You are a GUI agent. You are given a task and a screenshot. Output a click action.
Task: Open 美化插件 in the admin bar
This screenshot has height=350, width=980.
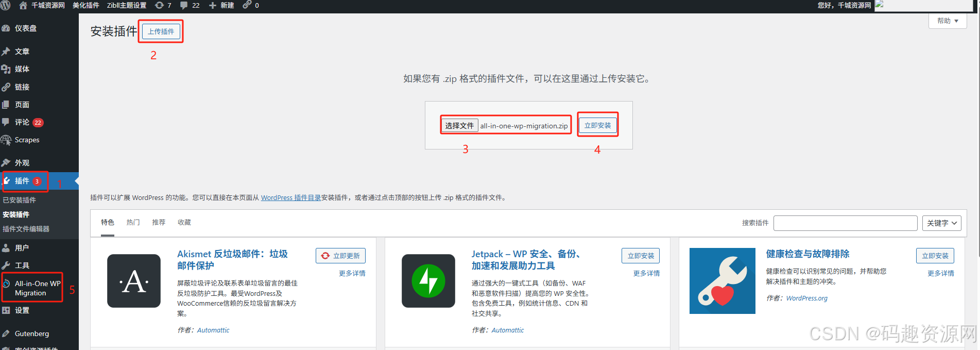pos(85,5)
